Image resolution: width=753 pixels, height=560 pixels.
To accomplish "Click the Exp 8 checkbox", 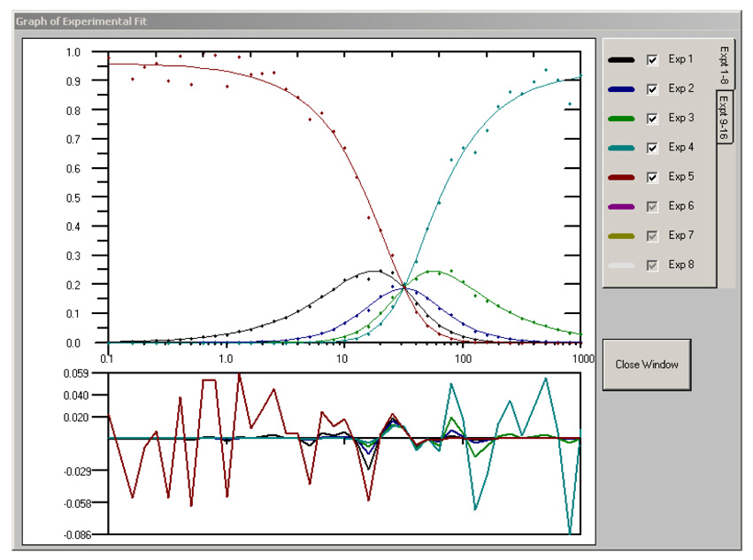I will pos(652,265).
